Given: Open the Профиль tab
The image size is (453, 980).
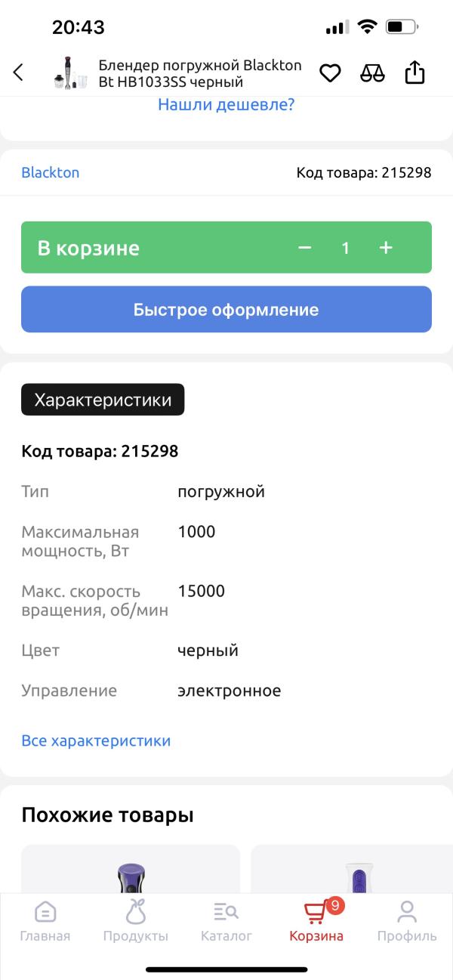Looking at the screenshot, I should click(407, 922).
